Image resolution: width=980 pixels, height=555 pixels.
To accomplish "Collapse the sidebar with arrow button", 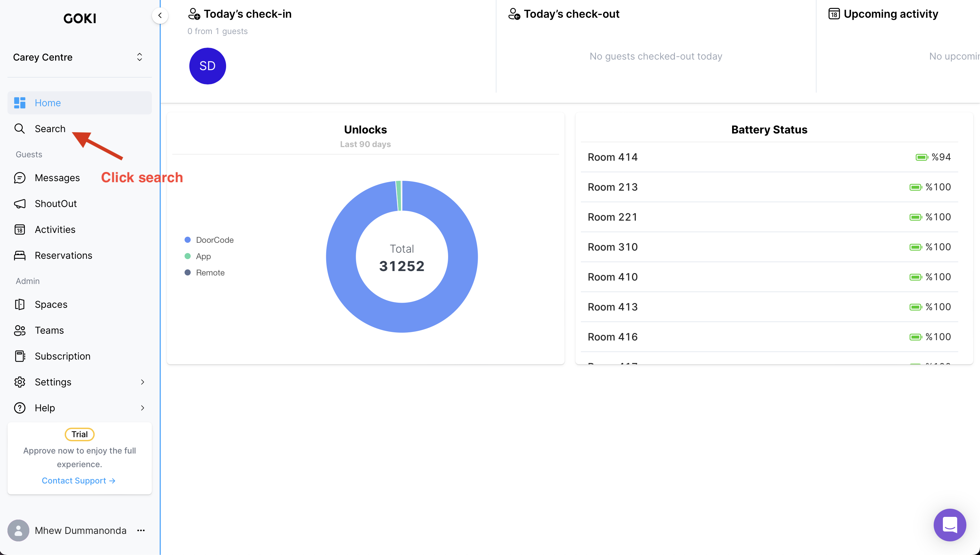I will point(160,16).
